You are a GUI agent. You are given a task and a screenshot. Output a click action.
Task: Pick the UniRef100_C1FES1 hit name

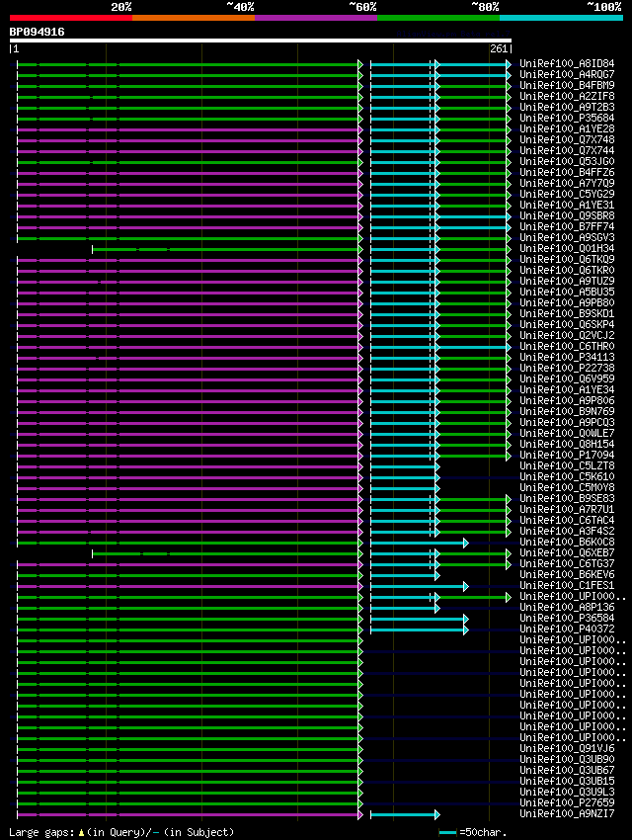point(567,586)
